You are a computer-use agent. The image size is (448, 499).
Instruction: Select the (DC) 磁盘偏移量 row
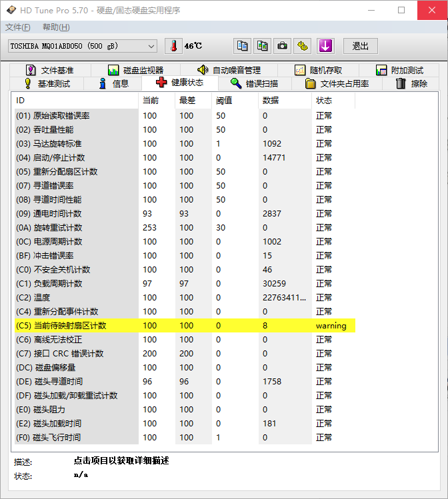pos(185,368)
